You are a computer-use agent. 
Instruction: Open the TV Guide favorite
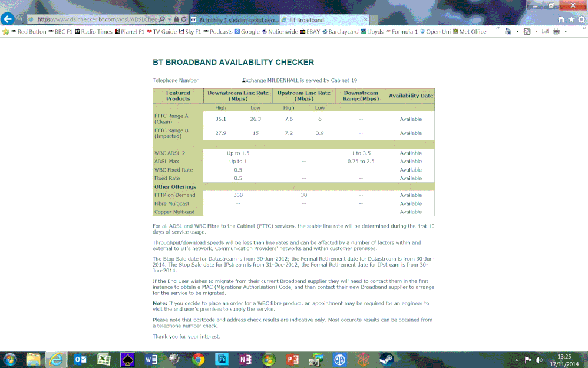point(161,31)
